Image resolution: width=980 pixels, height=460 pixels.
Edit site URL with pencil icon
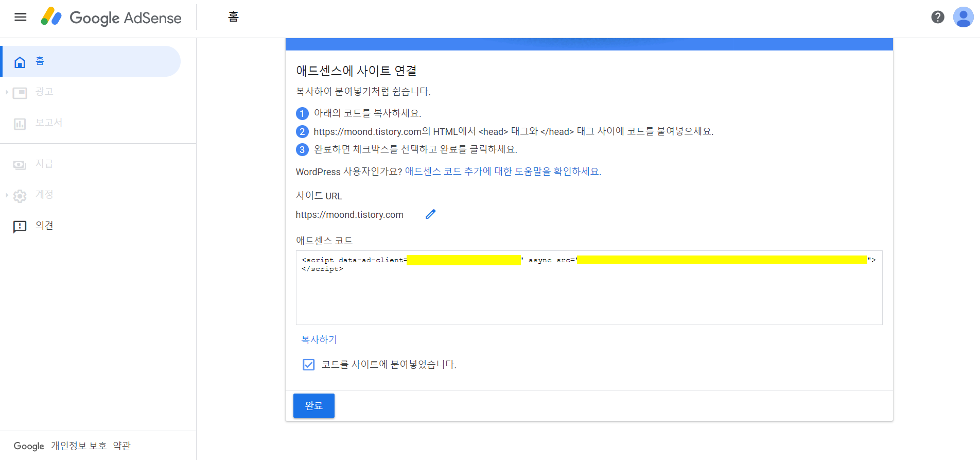(x=431, y=214)
